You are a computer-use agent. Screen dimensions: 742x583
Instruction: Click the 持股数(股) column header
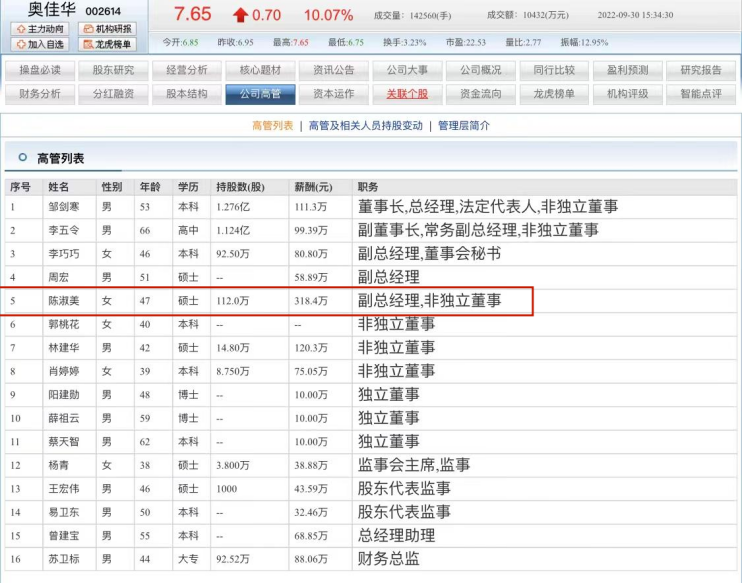coord(240,187)
